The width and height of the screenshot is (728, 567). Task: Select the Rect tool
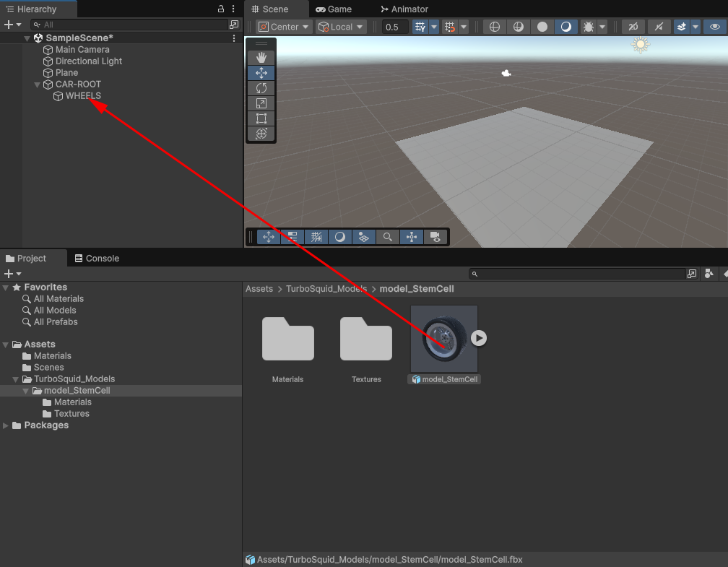pos(261,118)
